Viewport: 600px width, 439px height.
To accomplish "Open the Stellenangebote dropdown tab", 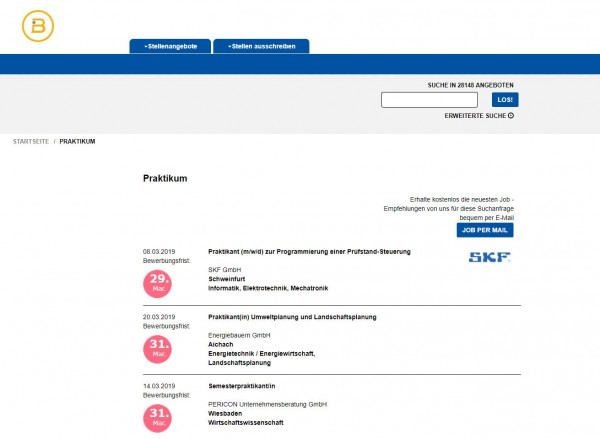I will (x=170, y=46).
